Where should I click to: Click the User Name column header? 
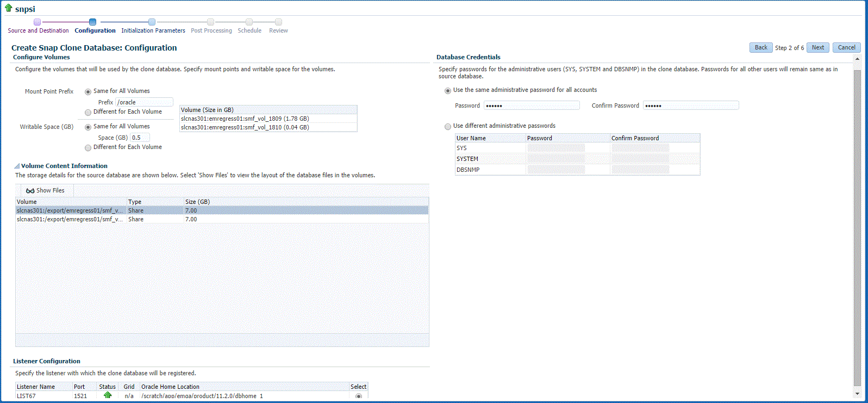pos(490,138)
